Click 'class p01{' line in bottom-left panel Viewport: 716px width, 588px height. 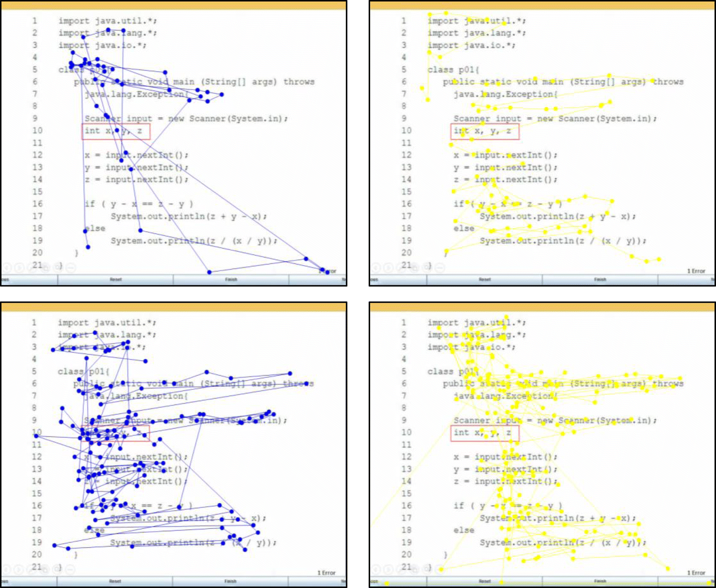point(84,371)
